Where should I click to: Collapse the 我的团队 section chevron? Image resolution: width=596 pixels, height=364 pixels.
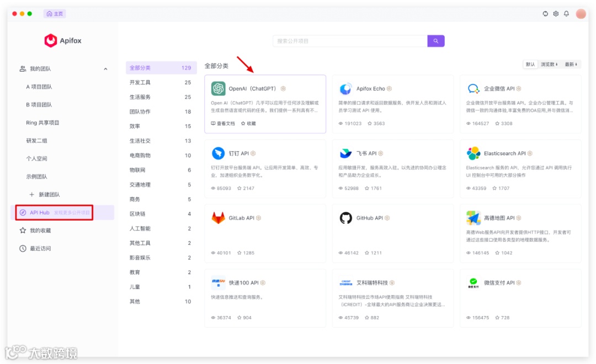(x=105, y=69)
